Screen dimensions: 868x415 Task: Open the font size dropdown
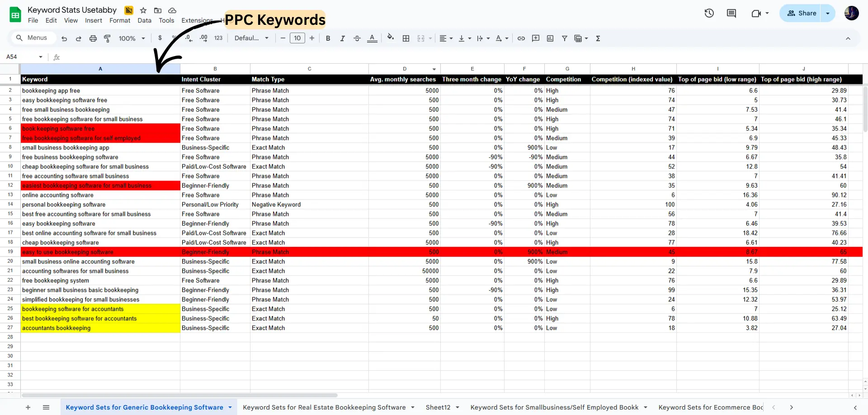pyautogui.click(x=297, y=38)
